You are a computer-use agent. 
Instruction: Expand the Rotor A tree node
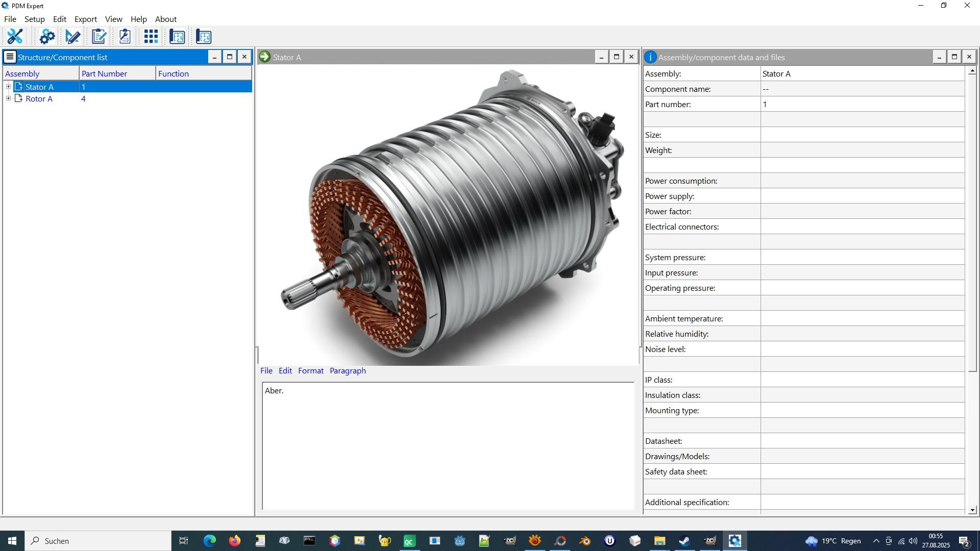pyautogui.click(x=8, y=98)
